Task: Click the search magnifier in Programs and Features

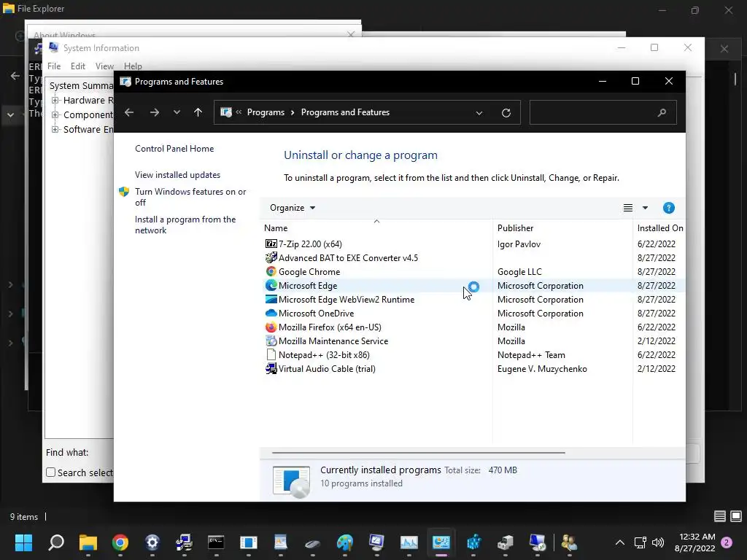Action: pos(662,112)
